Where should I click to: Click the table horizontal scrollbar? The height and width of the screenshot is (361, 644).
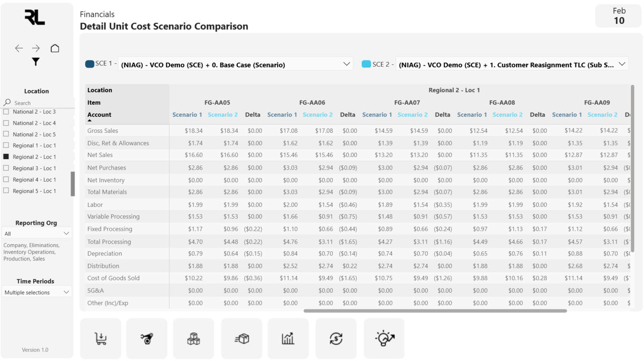coord(435,311)
